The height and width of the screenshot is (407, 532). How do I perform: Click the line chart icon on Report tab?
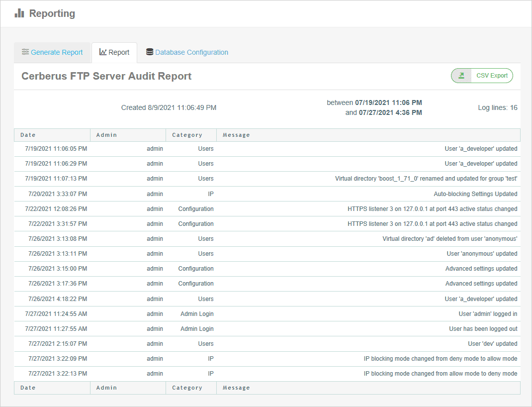pyautogui.click(x=103, y=52)
